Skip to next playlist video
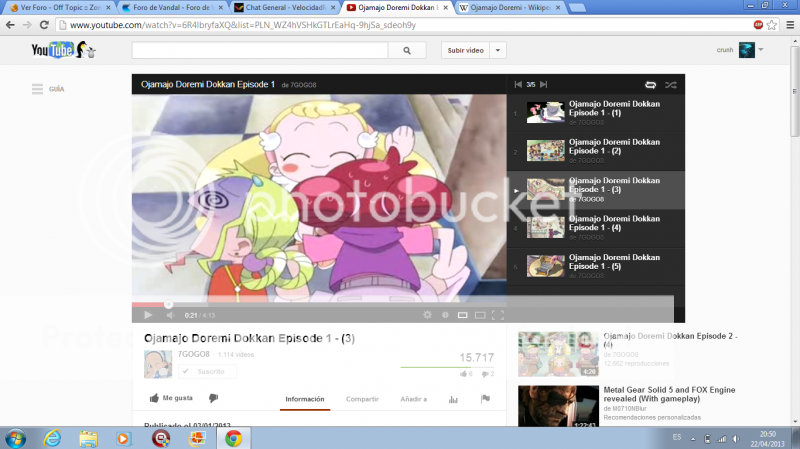Image resolution: width=800 pixels, height=449 pixels. 543,84
